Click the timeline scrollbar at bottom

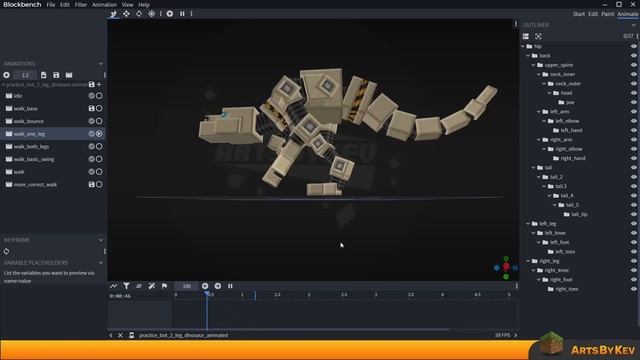pyautogui.click(x=278, y=330)
